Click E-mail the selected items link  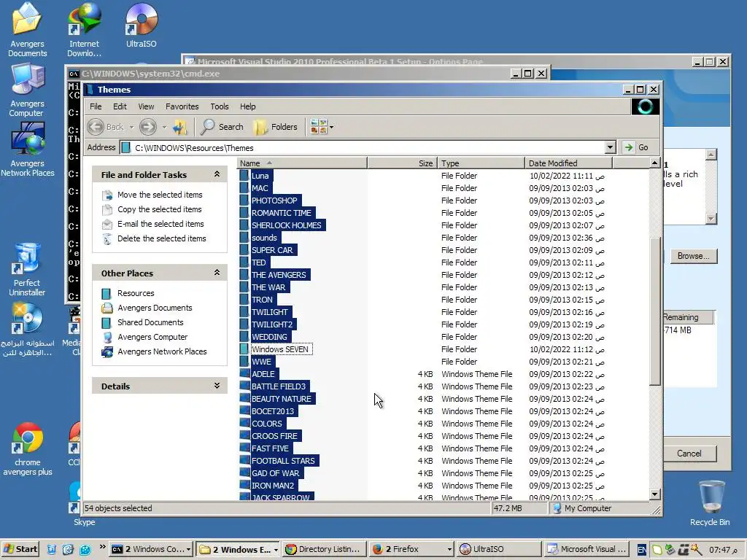pos(160,224)
